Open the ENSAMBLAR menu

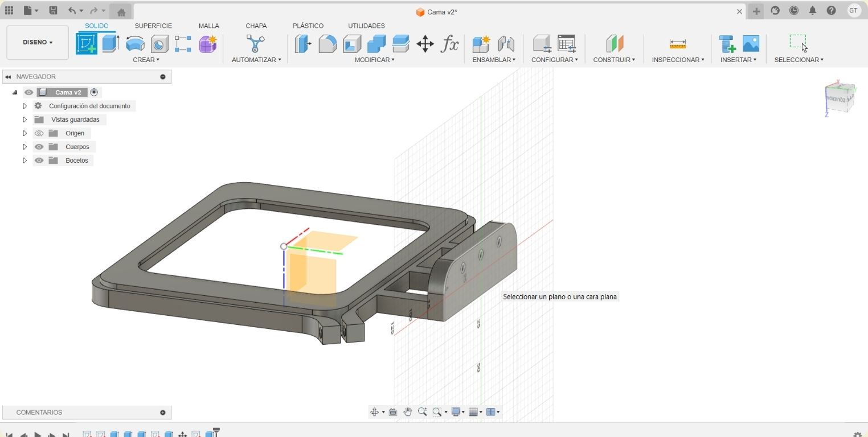494,60
